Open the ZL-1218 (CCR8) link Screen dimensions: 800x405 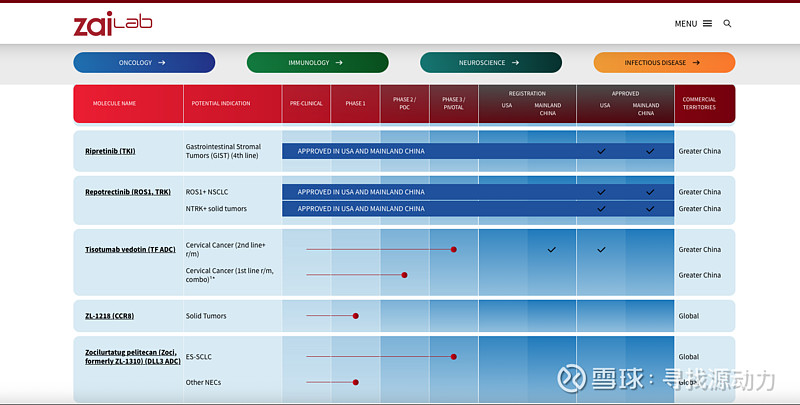point(109,316)
